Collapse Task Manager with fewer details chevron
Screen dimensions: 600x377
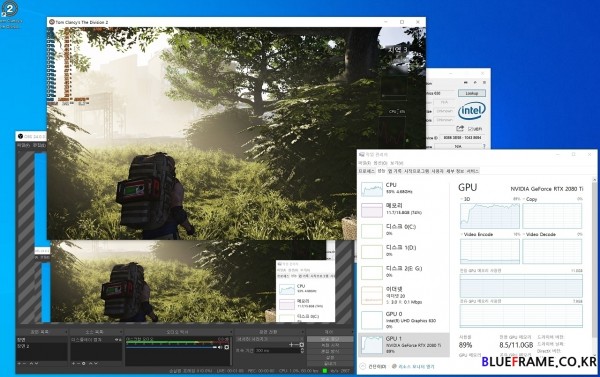tap(363, 366)
